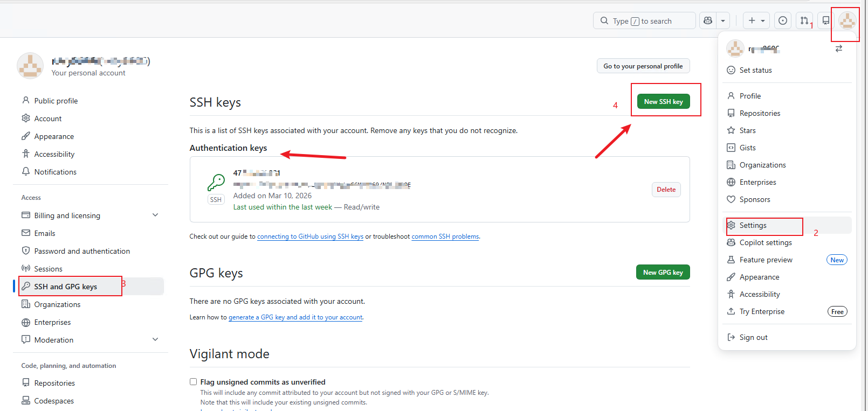This screenshot has width=868, height=411.
Task: Open Organizations in settings sidebar
Action: pos(91,304)
